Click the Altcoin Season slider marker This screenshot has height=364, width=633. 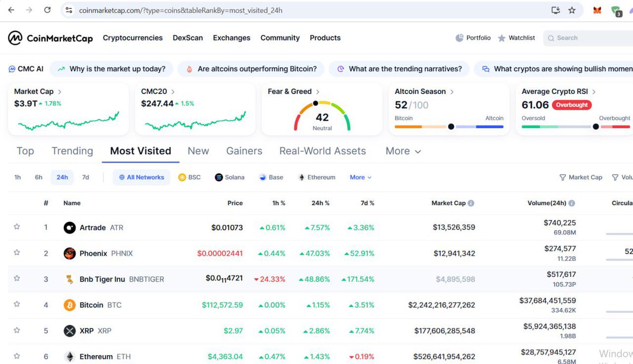(451, 127)
